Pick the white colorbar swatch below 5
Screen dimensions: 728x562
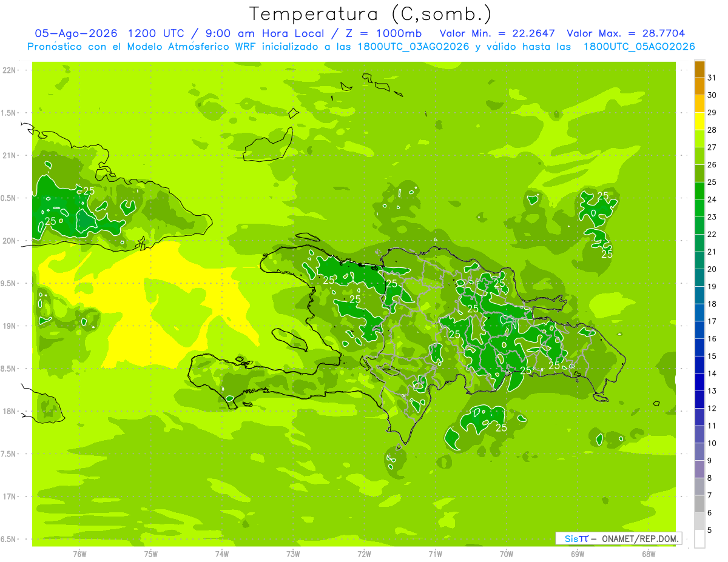699,539
